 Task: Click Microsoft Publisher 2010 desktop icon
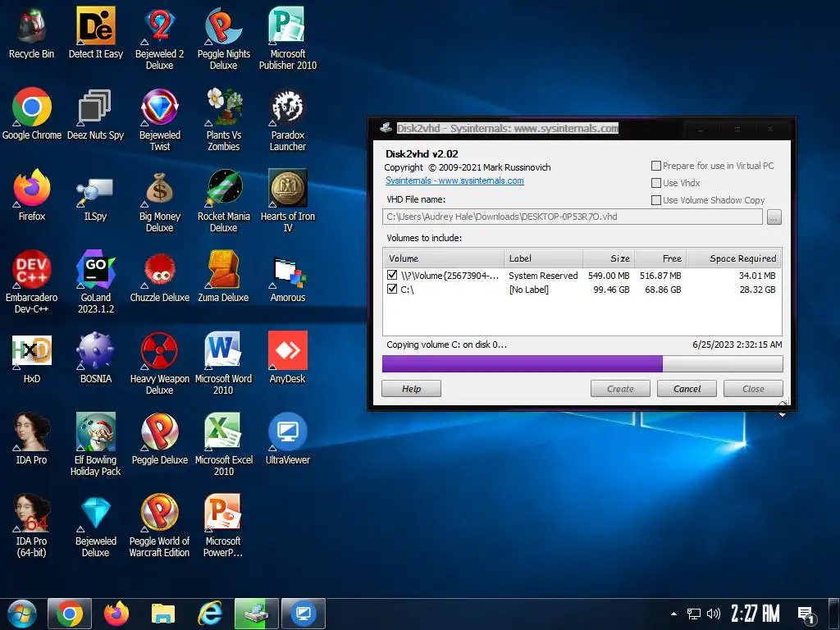[288, 38]
